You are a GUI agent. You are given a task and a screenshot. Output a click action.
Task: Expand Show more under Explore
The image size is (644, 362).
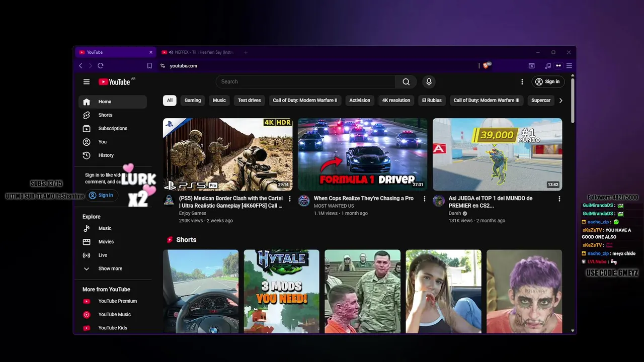tap(113, 268)
